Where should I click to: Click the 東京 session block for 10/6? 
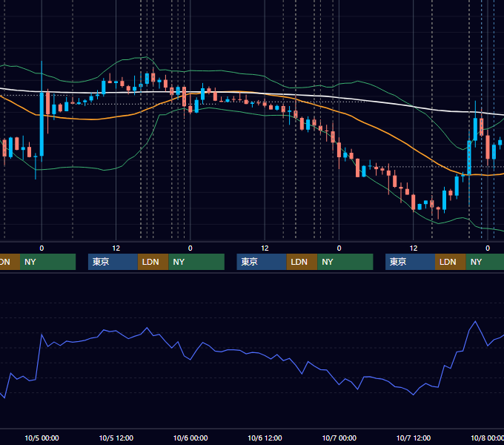coord(262,262)
